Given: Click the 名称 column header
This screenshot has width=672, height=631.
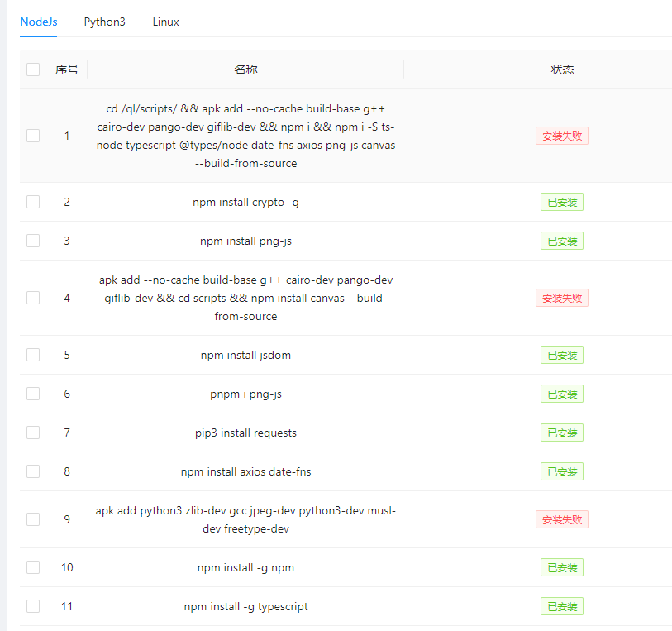Looking at the screenshot, I should (245, 69).
